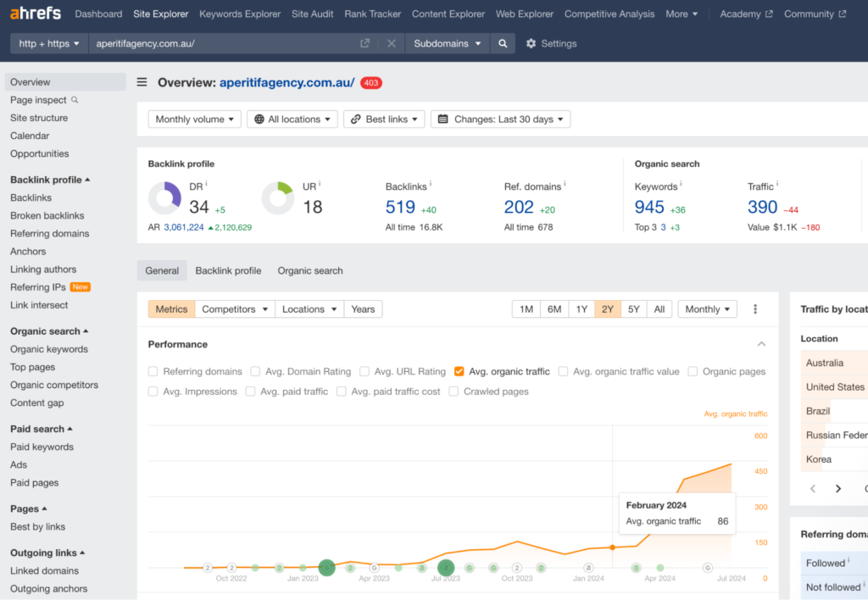Go to next locations page arrow

tap(838, 488)
